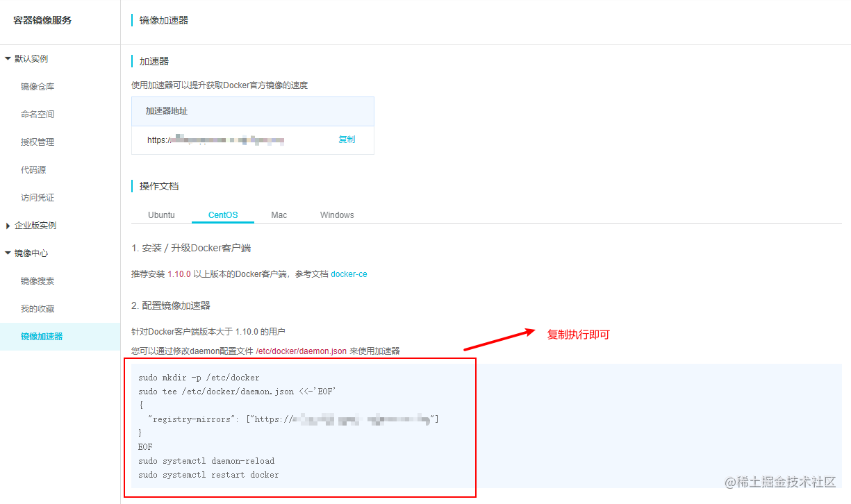Click the 'sudo systemctl daemon-reload' code line
The width and height of the screenshot is (851, 504).
click(206, 461)
